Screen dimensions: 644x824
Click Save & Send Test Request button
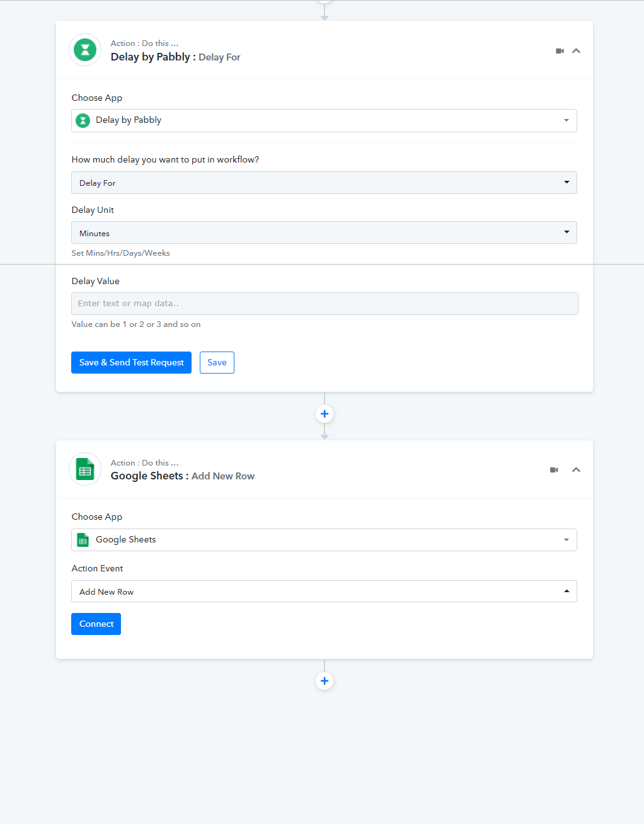tap(131, 362)
